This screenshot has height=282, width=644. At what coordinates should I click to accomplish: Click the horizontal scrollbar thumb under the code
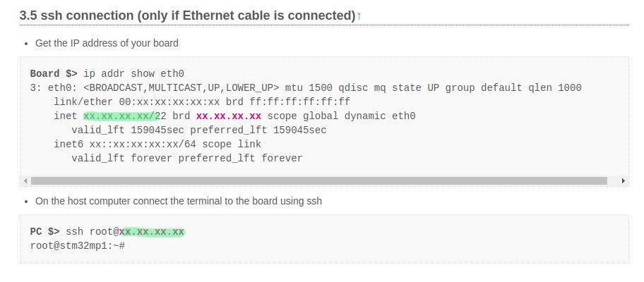(318, 181)
